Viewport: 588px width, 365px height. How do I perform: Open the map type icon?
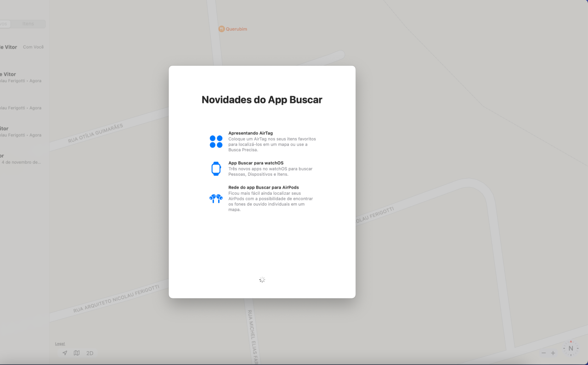tap(77, 353)
